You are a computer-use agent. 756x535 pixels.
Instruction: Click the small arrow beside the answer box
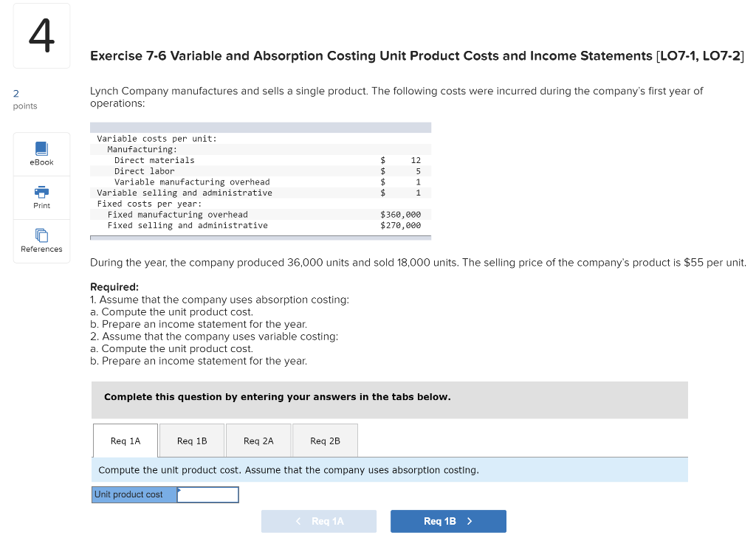(179, 491)
